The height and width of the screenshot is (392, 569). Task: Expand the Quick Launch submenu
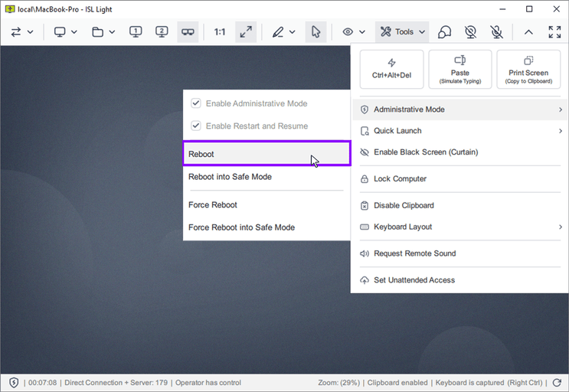(x=459, y=131)
